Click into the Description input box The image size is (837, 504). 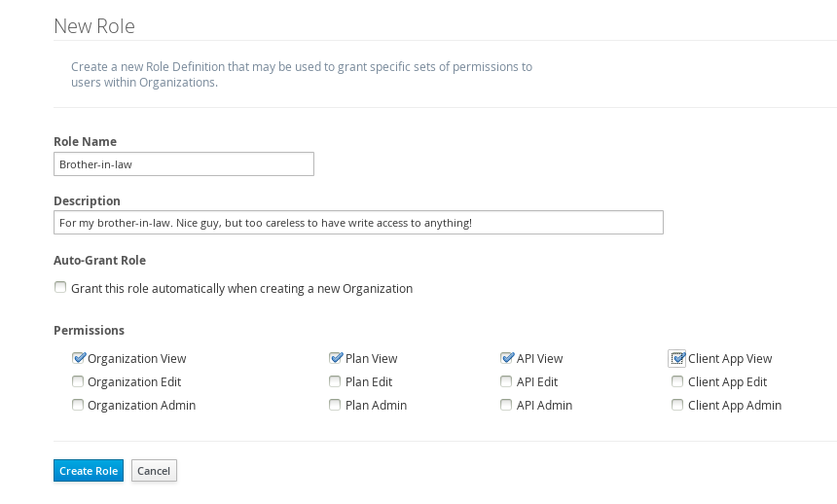coord(358,223)
